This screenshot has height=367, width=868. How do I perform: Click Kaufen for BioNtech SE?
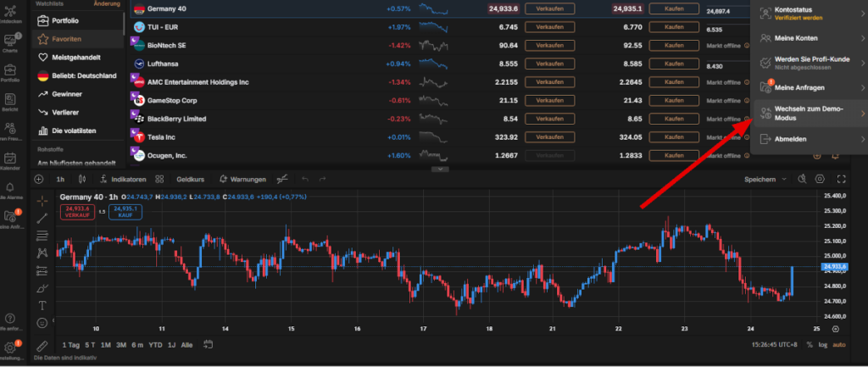point(674,46)
